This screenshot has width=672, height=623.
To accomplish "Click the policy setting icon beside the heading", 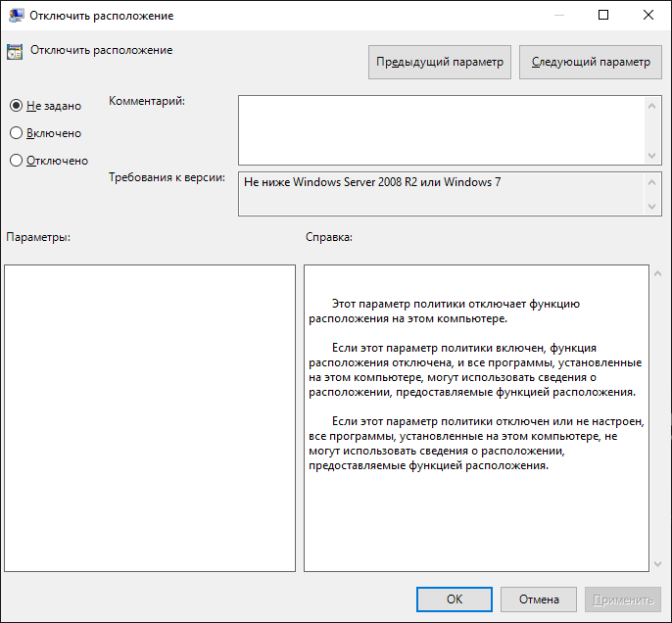I will tap(15, 51).
